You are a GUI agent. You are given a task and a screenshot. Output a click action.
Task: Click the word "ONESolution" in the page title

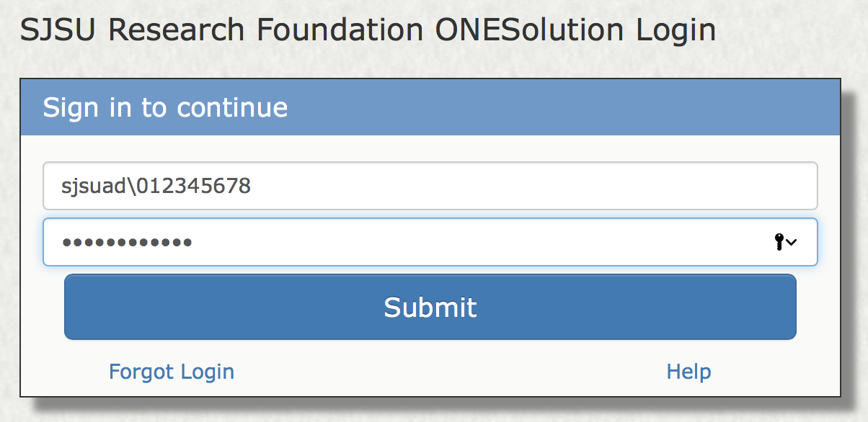point(529,30)
